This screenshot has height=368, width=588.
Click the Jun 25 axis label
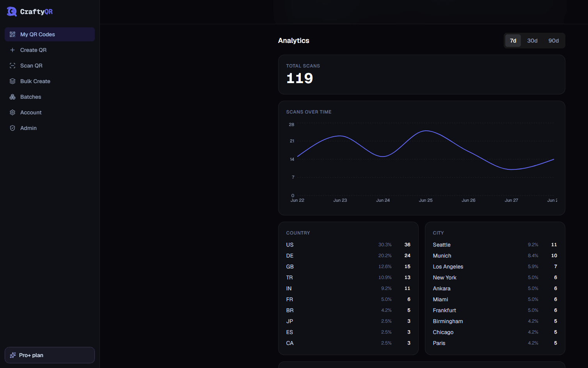point(426,200)
